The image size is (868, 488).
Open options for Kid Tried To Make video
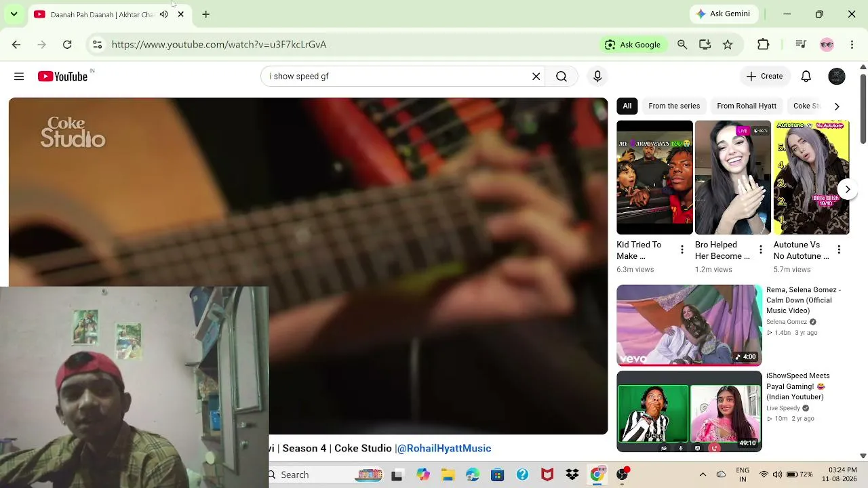pos(682,250)
